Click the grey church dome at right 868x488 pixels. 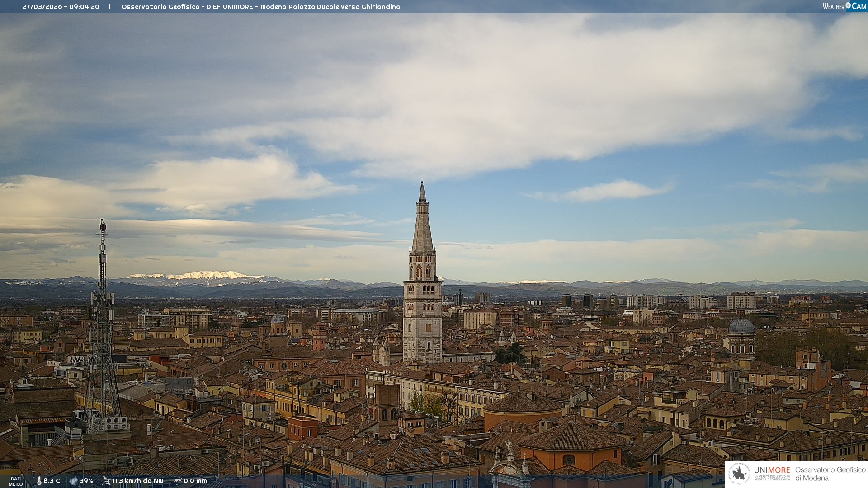(741, 326)
